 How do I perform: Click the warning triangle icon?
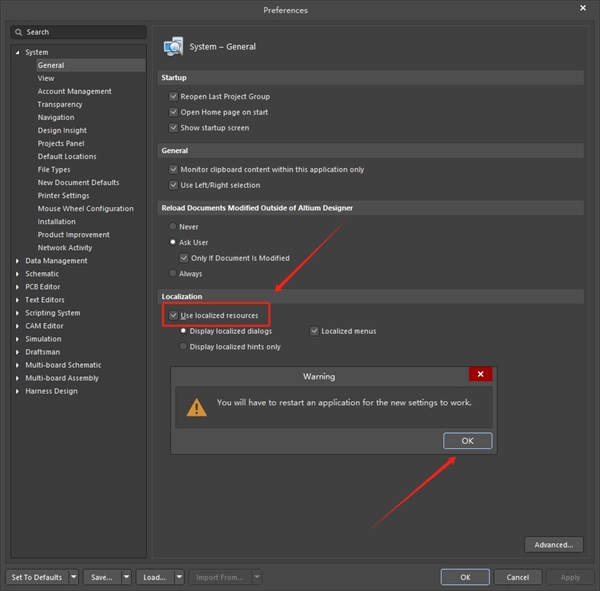(197, 405)
